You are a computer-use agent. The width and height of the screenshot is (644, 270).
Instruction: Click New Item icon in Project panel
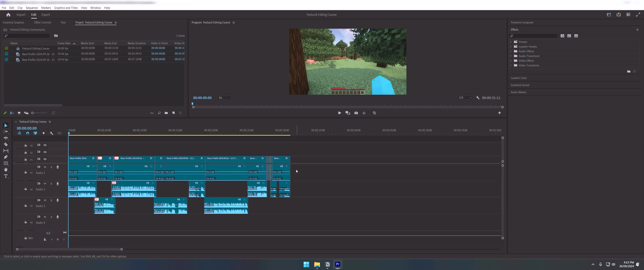coord(173,113)
